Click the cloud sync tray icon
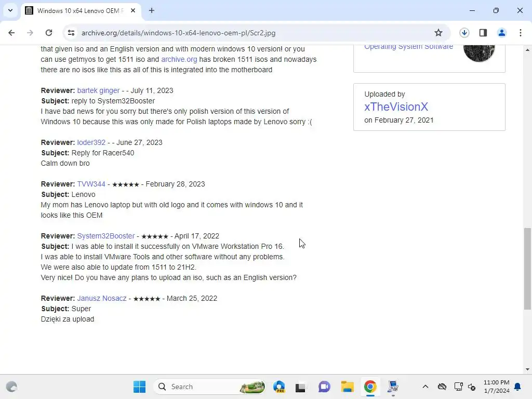 tap(442, 387)
